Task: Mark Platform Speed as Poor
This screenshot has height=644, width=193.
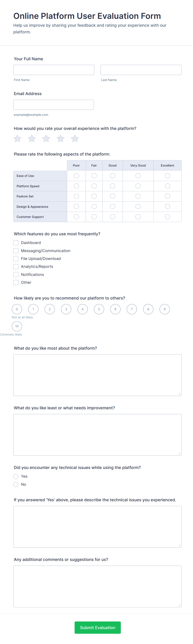Action: 76,186
